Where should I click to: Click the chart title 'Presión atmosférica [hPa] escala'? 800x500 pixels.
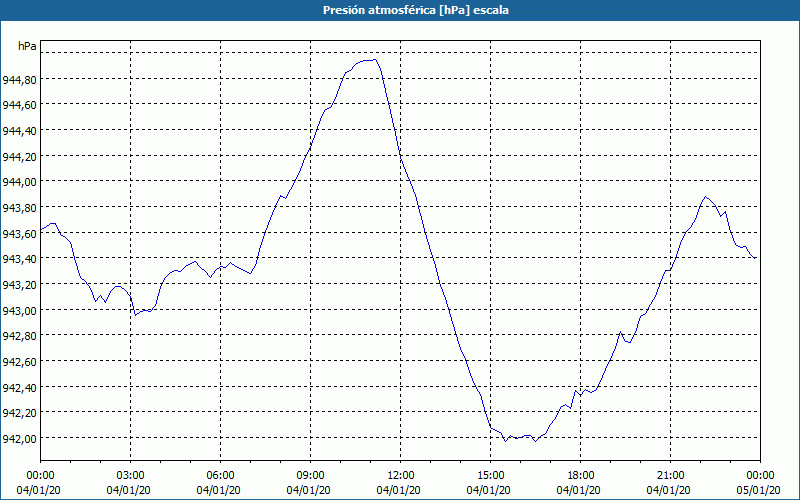point(416,10)
